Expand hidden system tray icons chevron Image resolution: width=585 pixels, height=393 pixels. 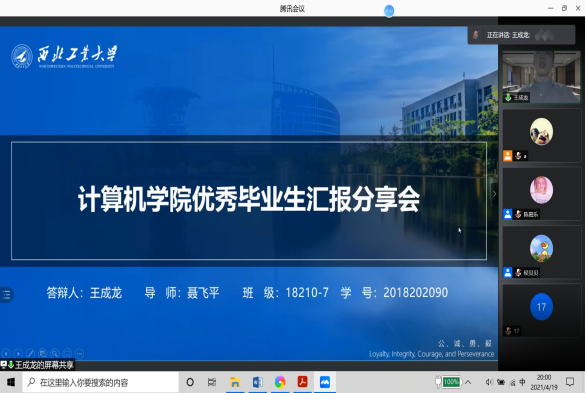tap(468, 382)
